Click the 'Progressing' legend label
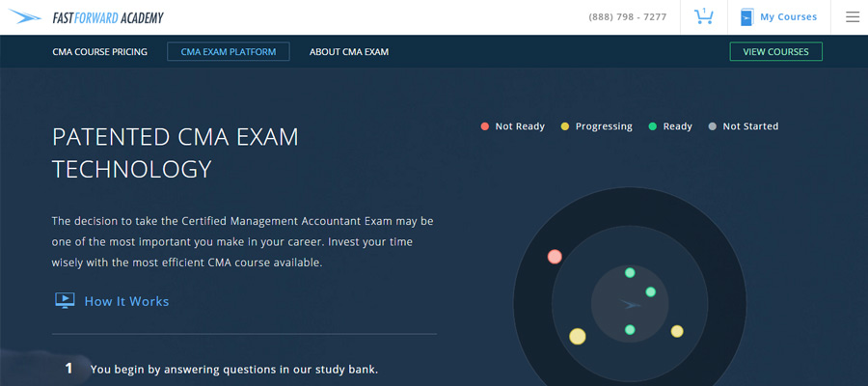 click(x=604, y=126)
